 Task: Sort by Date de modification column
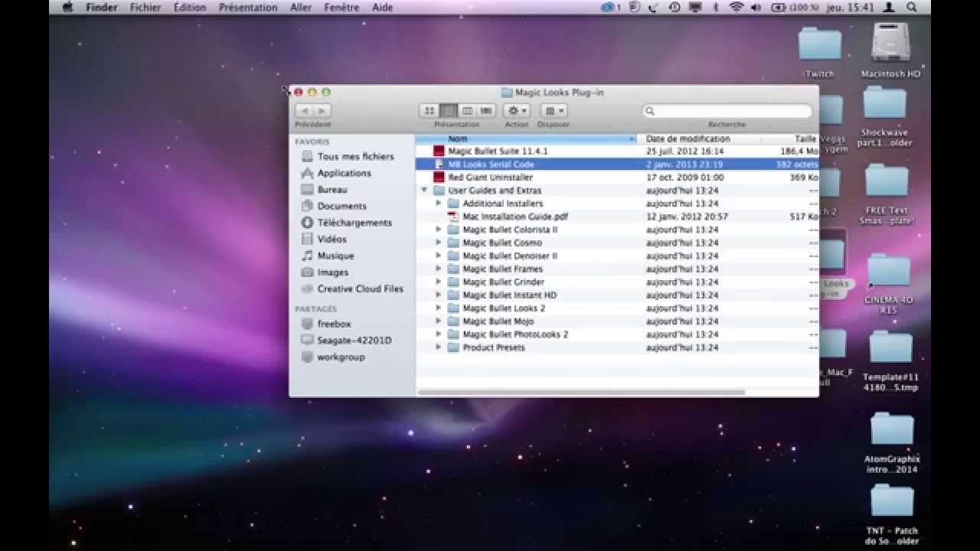pyautogui.click(x=699, y=139)
